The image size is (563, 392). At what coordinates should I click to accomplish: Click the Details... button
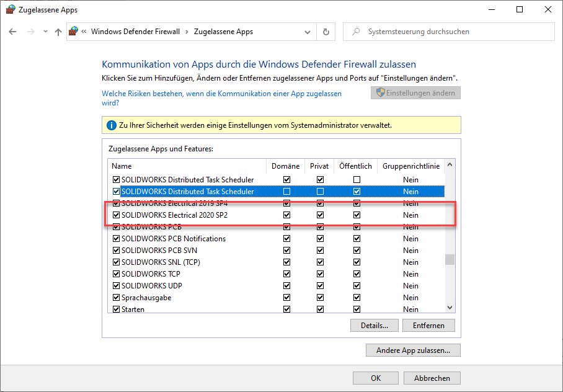click(374, 326)
